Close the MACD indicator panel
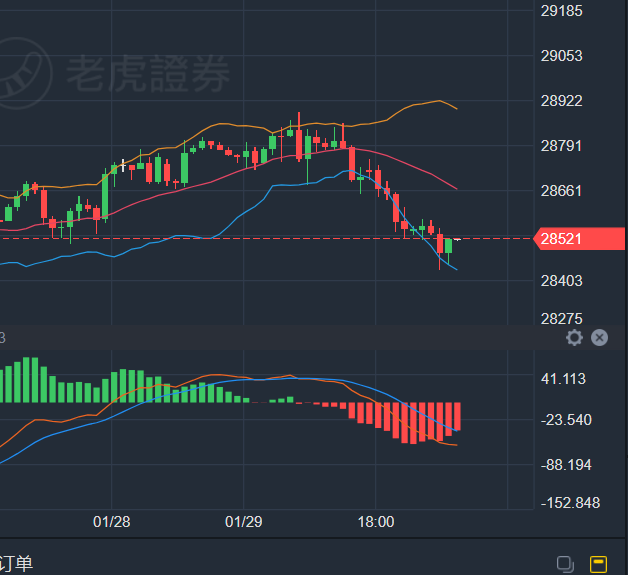The width and height of the screenshot is (628, 575). coord(599,338)
